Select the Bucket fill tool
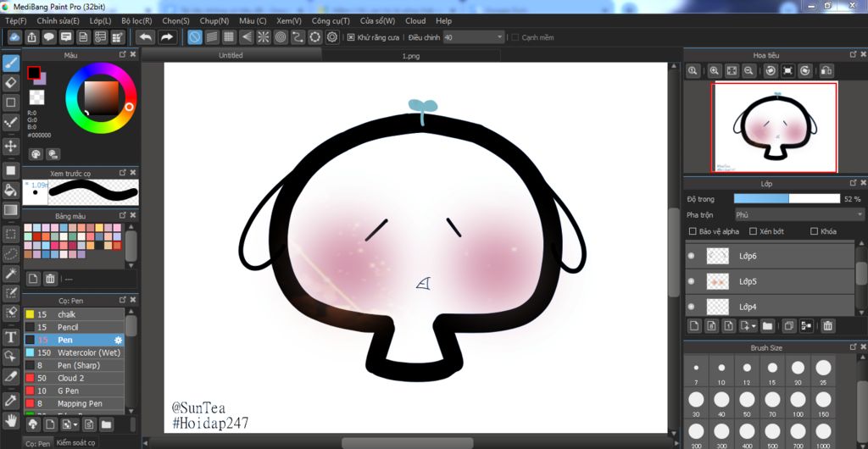The height and width of the screenshot is (449, 868). click(x=10, y=191)
